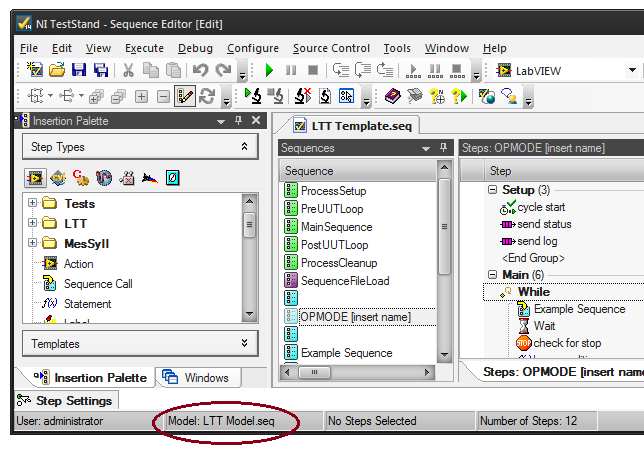Undo the last action with the undo arrow
This screenshot has height=456, width=644.
click(x=200, y=70)
